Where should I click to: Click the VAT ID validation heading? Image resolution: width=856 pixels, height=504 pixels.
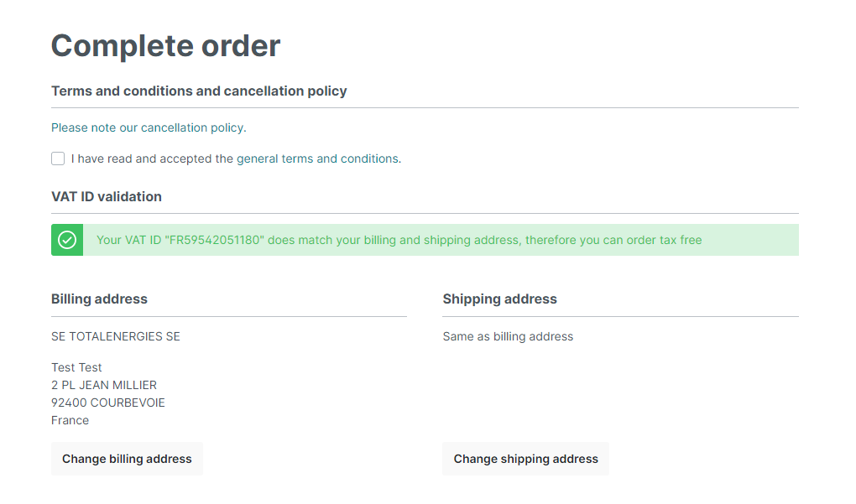point(107,196)
